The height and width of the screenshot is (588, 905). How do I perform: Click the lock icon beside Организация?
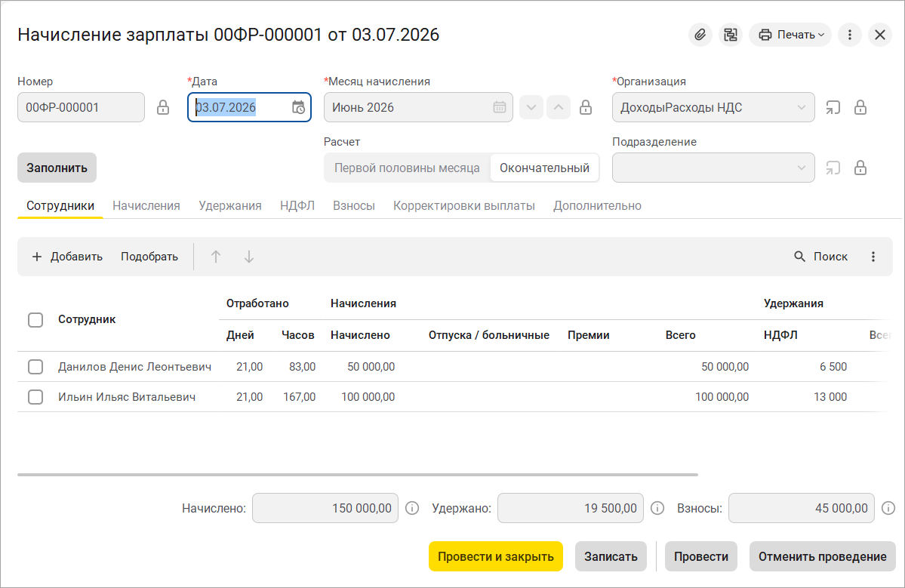(x=860, y=107)
